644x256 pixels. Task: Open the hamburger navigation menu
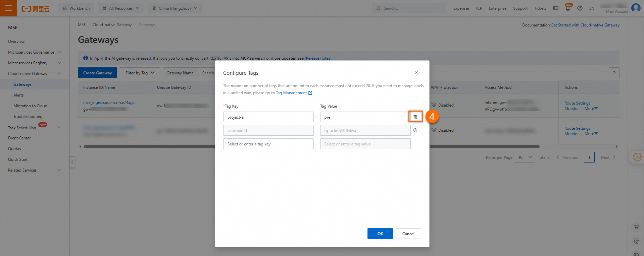(x=8, y=8)
